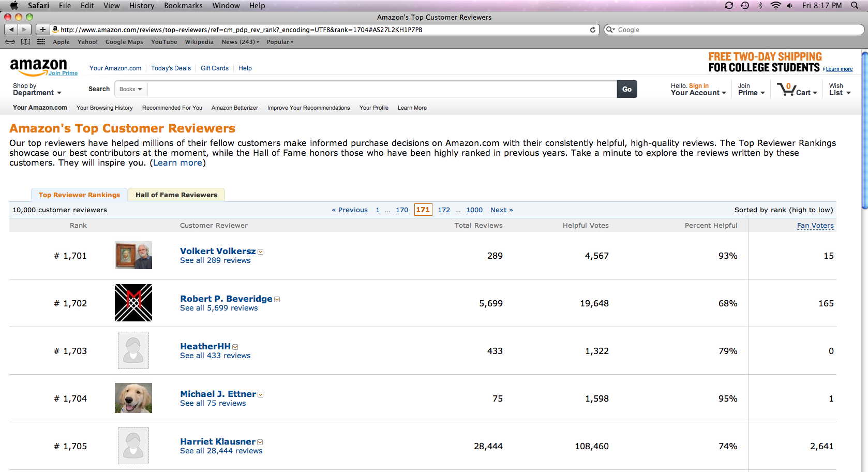Open Robert P. Beveridge avatar image
This screenshot has width=868, height=472.
pyautogui.click(x=133, y=303)
